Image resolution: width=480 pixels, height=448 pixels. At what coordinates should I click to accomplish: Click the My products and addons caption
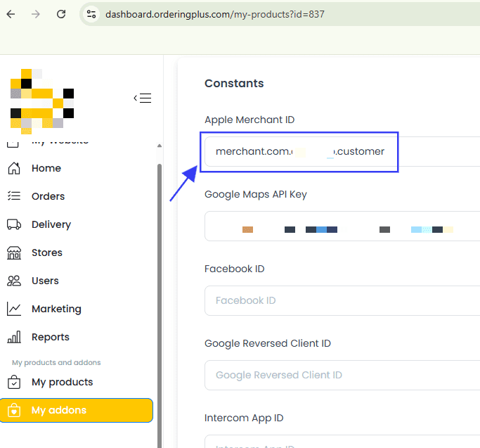[x=56, y=362]
